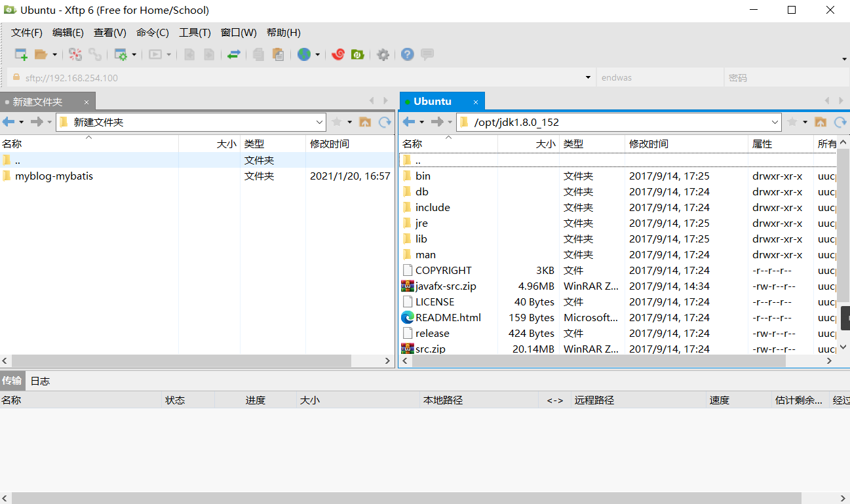
Task: Go back in the local pane
Action: (x=9, y=122)
